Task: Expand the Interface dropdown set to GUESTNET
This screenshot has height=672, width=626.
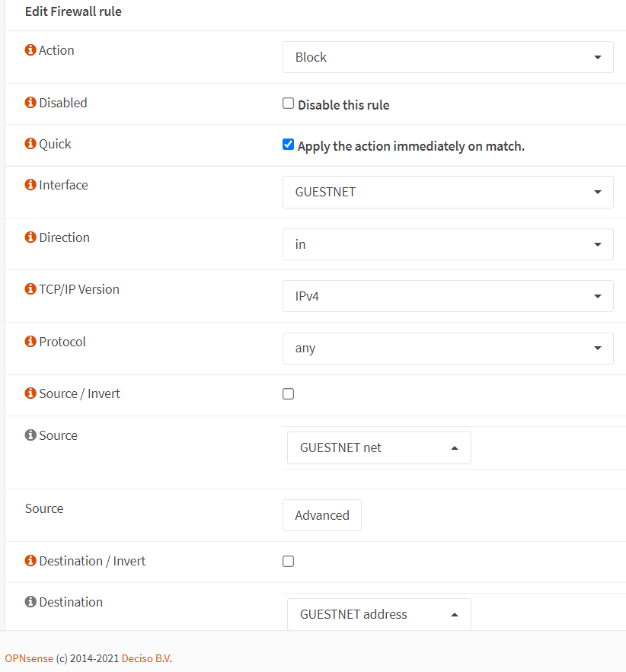Action: (448, 192)
